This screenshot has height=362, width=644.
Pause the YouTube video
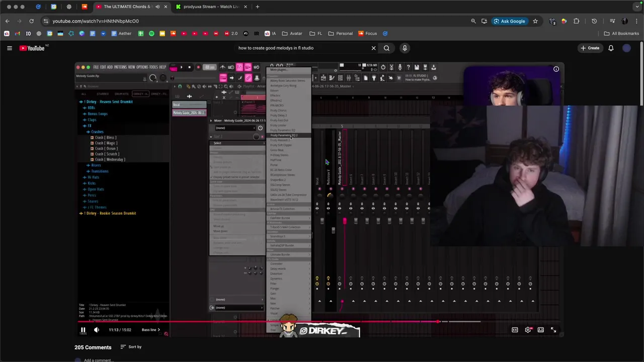(83, 330)
